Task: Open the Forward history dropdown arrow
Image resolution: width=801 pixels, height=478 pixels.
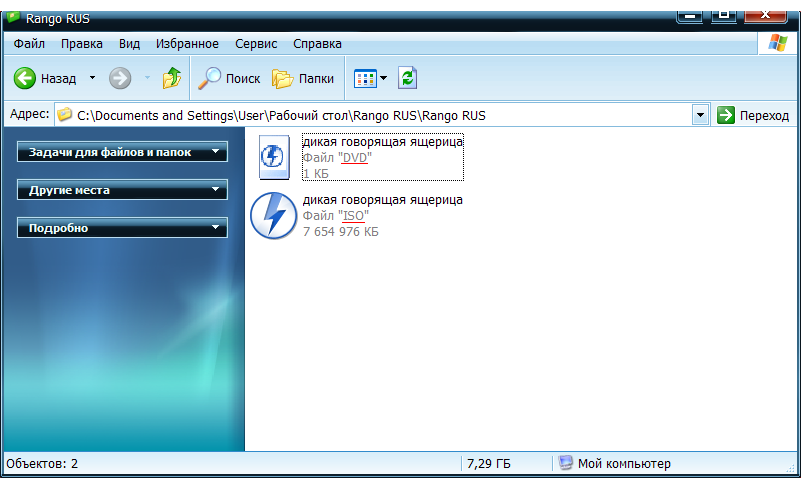Action: [x=147, y=78]
